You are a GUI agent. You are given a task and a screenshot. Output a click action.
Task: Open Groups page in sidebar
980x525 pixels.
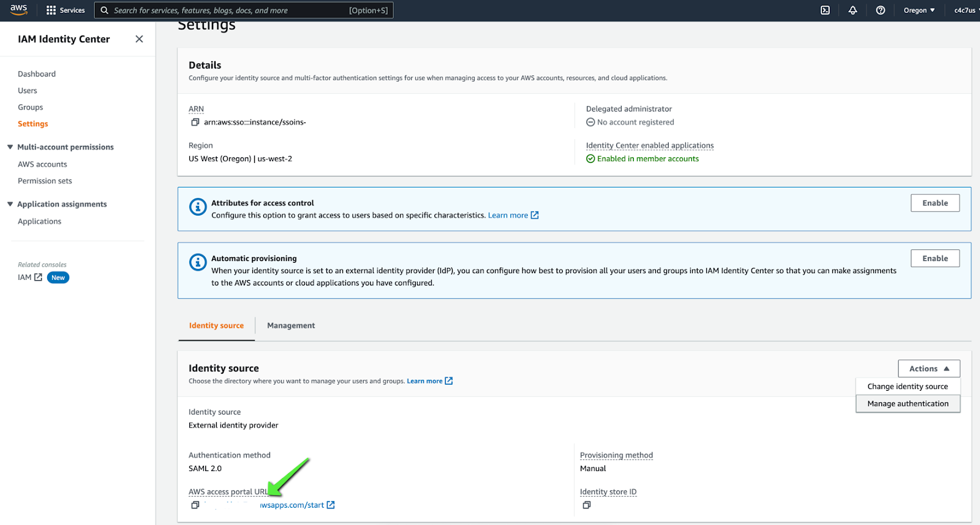pyautogui.click(x=31, y=107)
